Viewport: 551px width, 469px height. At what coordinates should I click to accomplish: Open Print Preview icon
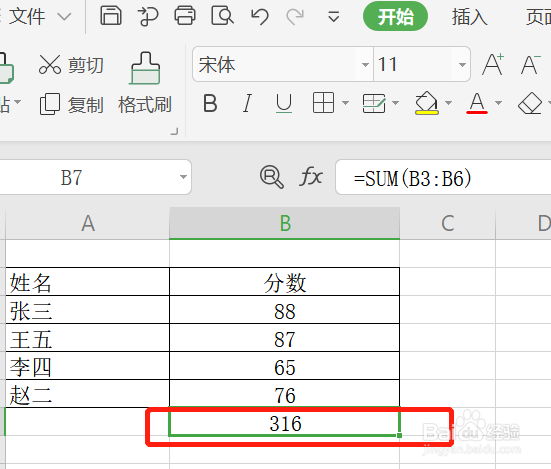coord(222,16)
